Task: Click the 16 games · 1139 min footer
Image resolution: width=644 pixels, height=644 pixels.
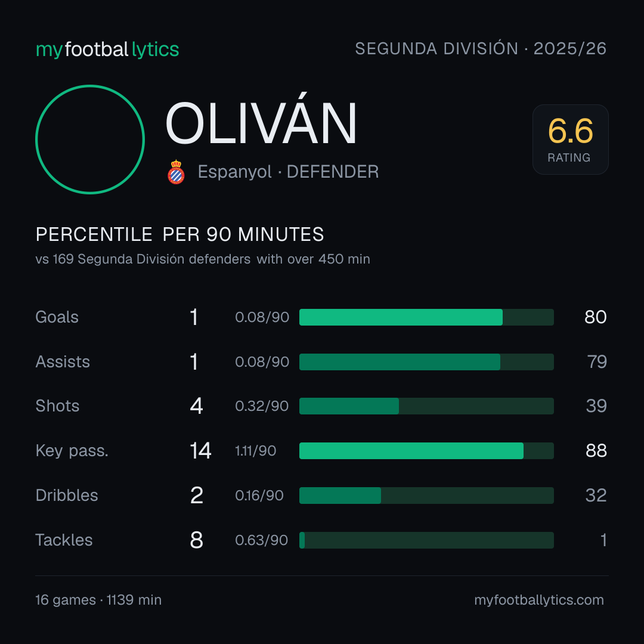Action: [98, 600]
